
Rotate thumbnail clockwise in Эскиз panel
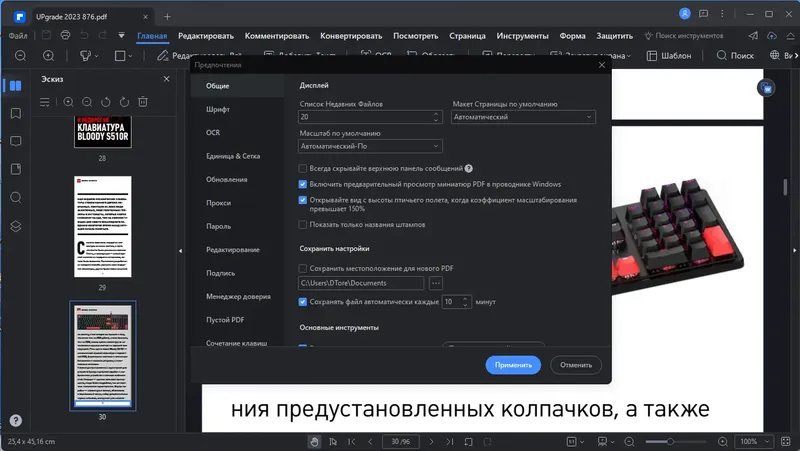[124, 102]
